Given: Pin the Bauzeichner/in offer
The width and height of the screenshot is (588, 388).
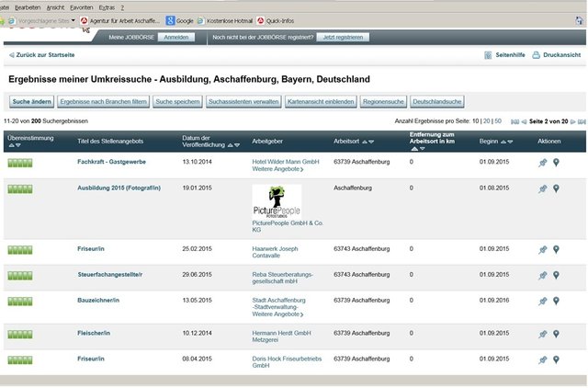Looking at the screenshot, I should (x=543, y=302).
